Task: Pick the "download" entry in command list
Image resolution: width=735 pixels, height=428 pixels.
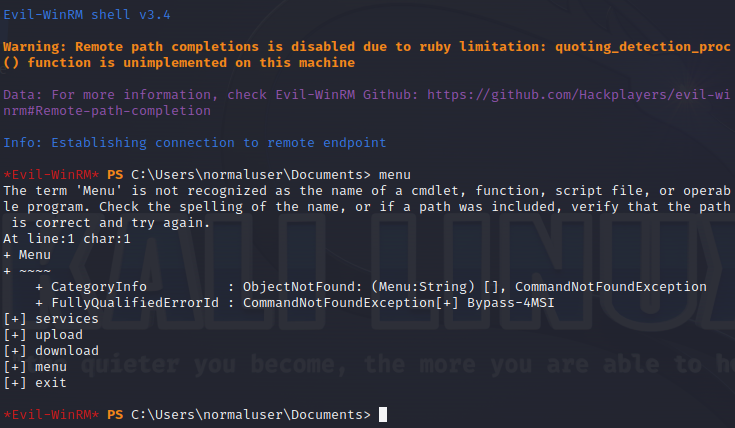Action: [66, 351]
